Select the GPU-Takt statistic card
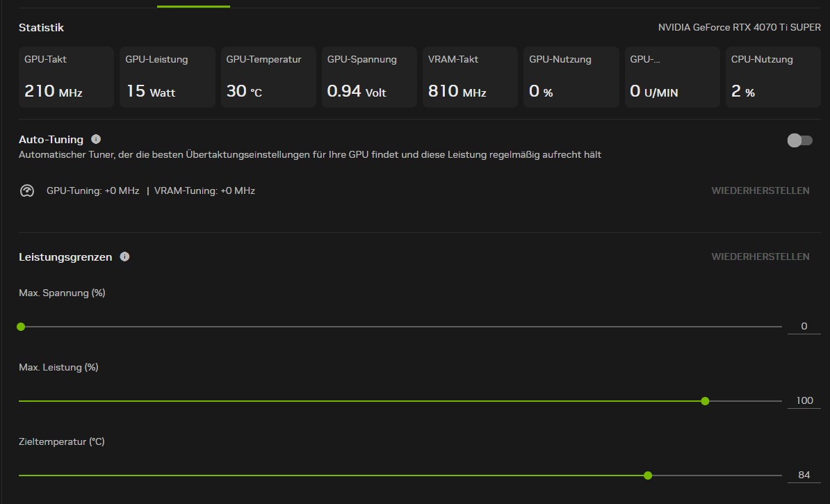 coord(66,77)
